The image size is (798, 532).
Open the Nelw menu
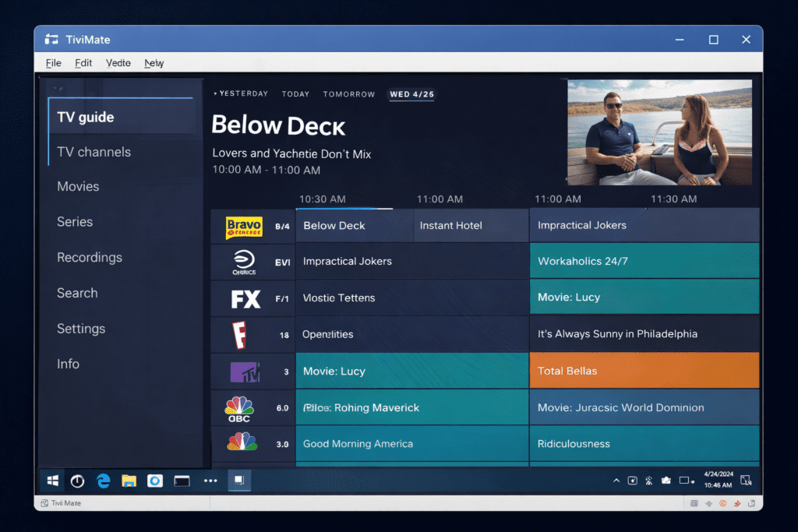tap(154, 63)
